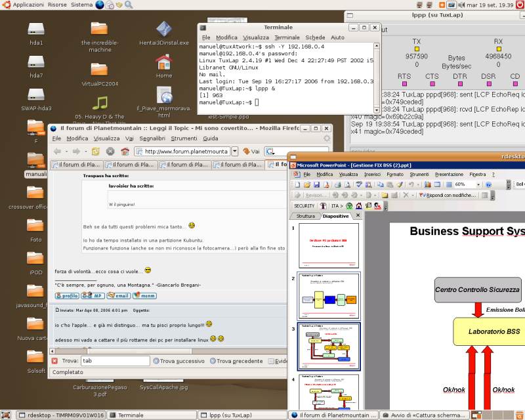Click the Show Desktop button in bottom panel
This screenshot has width=525, height=420.
[5, 415]
